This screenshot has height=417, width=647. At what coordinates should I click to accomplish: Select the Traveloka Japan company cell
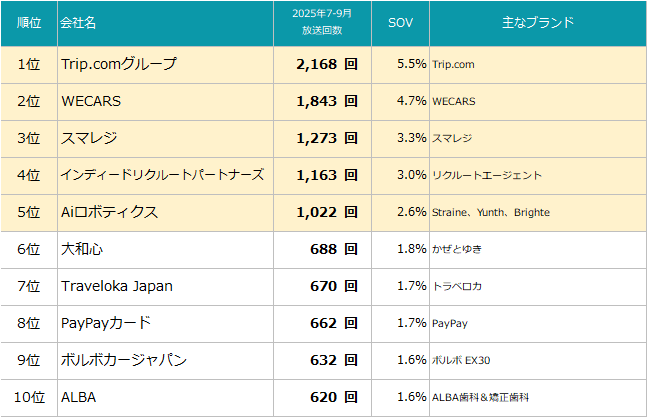tap(117, 286)
